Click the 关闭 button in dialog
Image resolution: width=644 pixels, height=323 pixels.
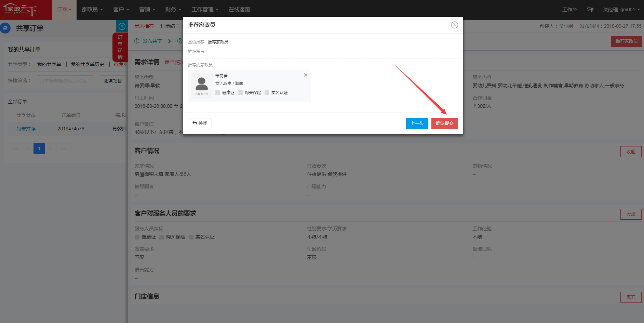(200, 124)
